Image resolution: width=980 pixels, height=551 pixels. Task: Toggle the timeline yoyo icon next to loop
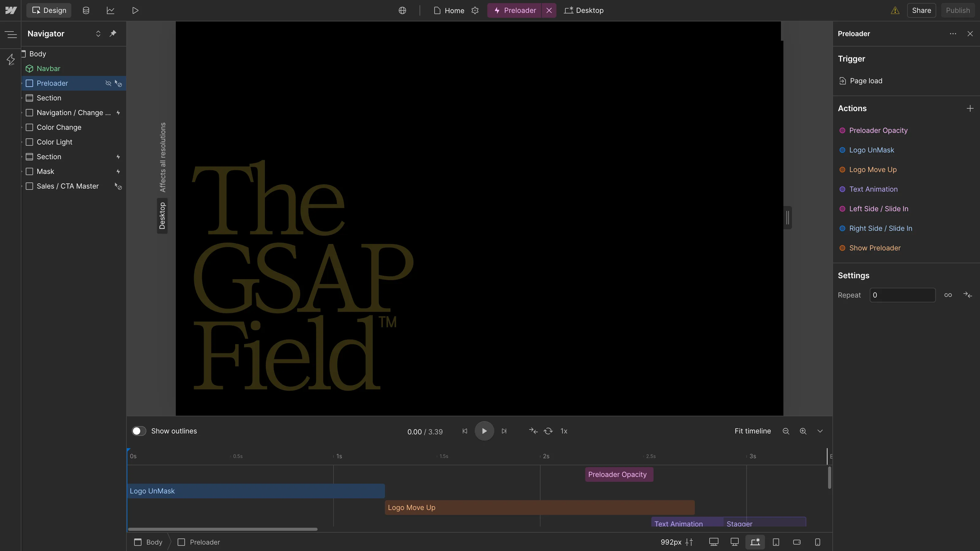pos(533,431)
